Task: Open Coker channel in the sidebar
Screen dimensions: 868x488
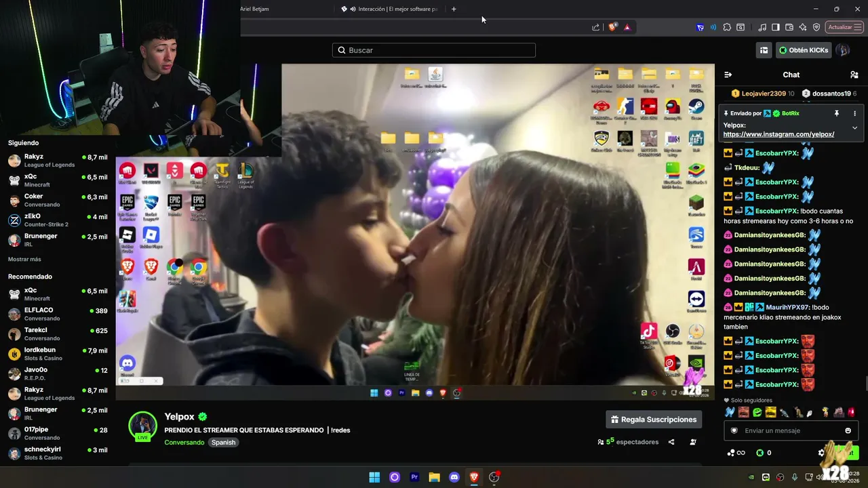Action: click(x=58, y=200)
